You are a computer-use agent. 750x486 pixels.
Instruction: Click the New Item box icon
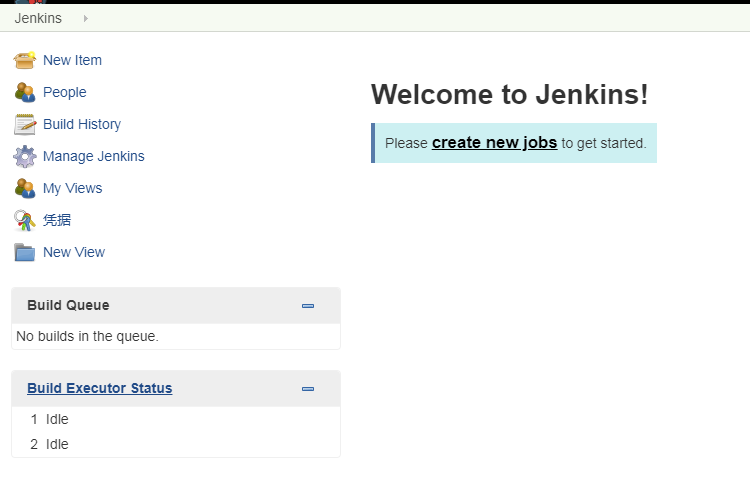tap(24, 60)
